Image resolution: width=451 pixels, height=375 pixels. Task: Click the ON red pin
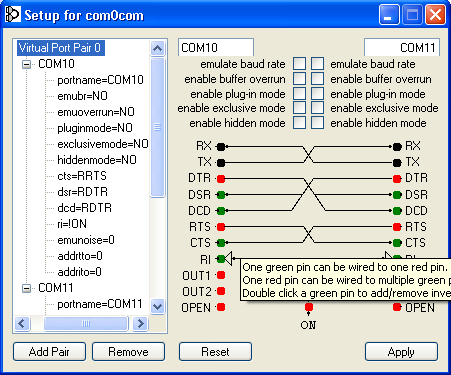coord(309,307)
